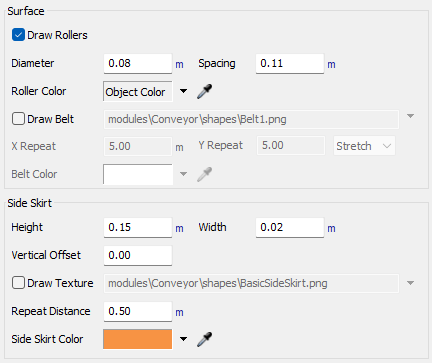Image resolution: width=432 pixels, height=363 pixels.
Task: Open the Belt1.png texture path dropdown
Action: click(x=410, y=116)
